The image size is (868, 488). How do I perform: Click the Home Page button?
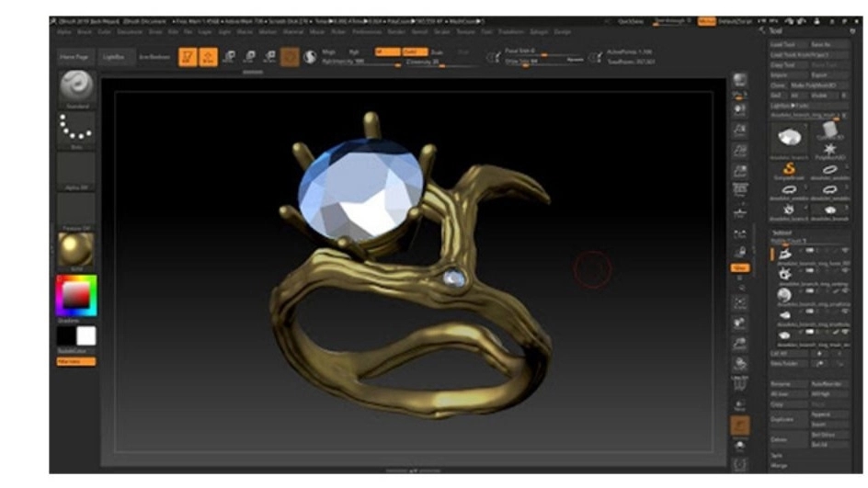pyautogui.click(x=74, y=57)
